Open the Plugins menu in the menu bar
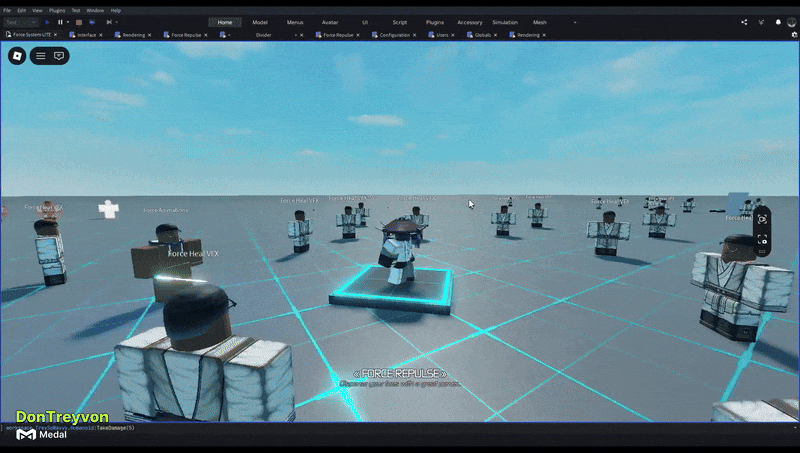Image resolution: width=800 pixels, height=453 pixels. (x=57, y=10)
